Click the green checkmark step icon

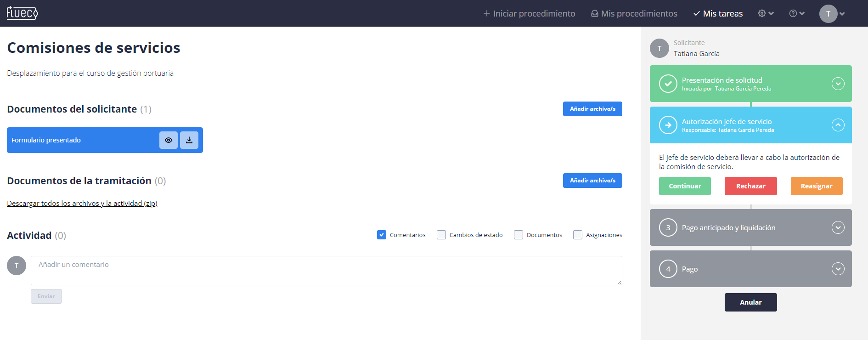(x=668, y=84)
